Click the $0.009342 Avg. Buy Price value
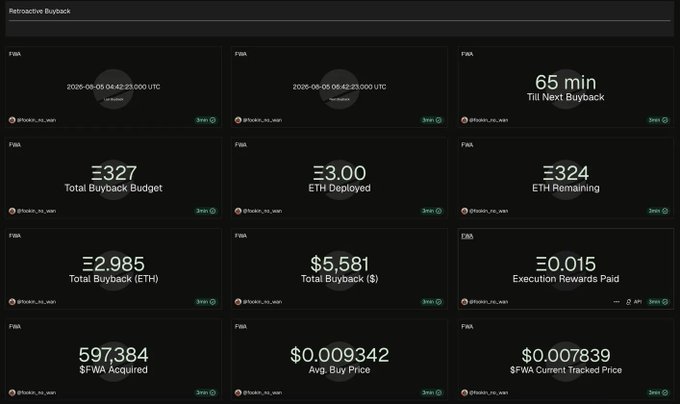The width and height of the screenshot is (680, 404). (x=340, y=355)
